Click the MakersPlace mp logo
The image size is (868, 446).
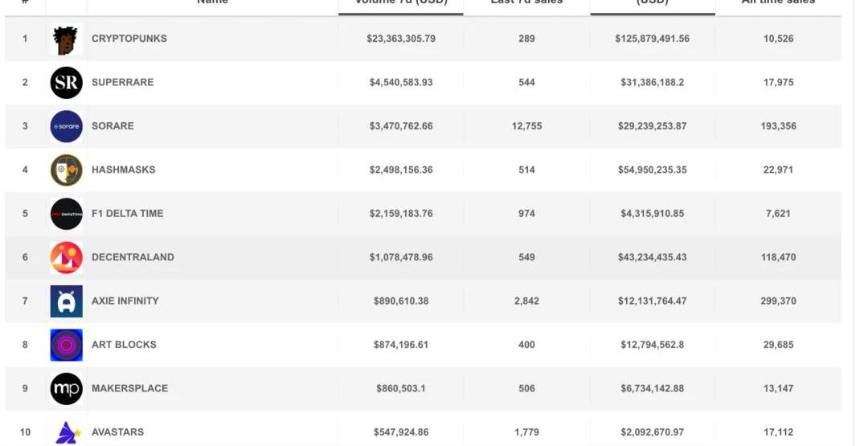click(x=66, y=389)
